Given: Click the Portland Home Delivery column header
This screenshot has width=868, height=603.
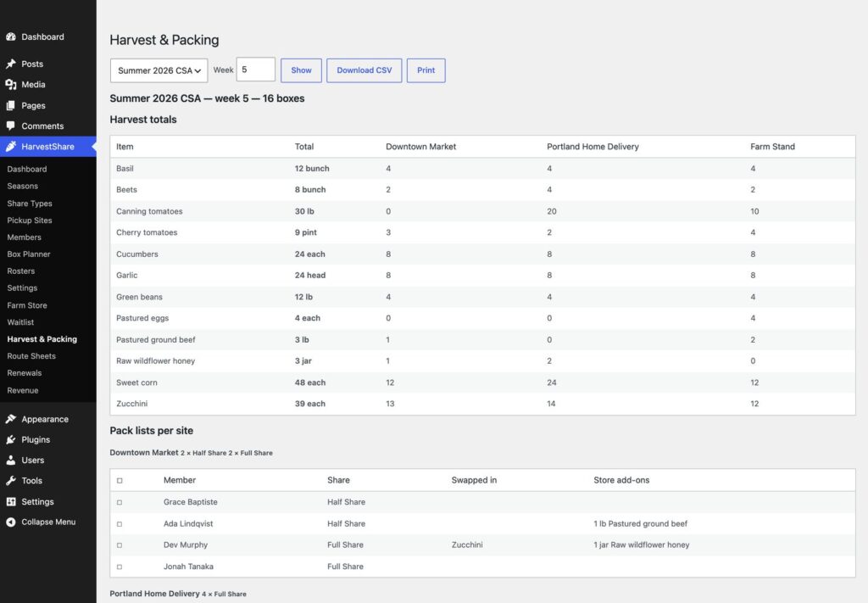Looking at the screenshot, I should (x=593, y=147).
